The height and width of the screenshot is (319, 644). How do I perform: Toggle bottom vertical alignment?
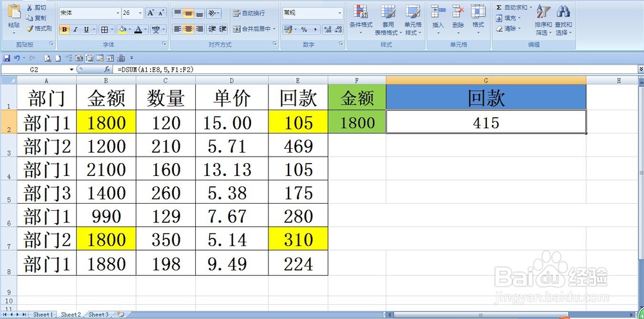[x=199, y=14]
